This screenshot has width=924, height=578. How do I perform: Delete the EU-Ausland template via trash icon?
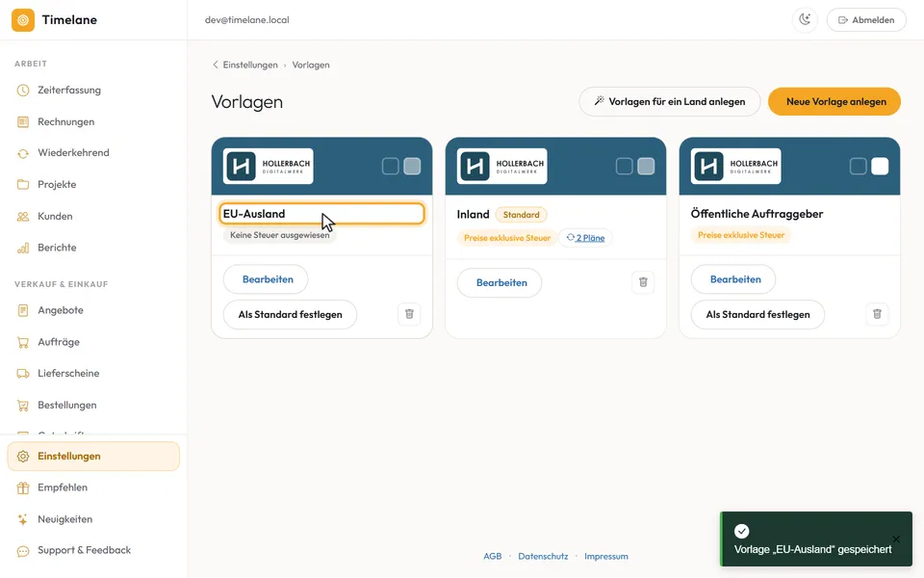click(410, 314)
